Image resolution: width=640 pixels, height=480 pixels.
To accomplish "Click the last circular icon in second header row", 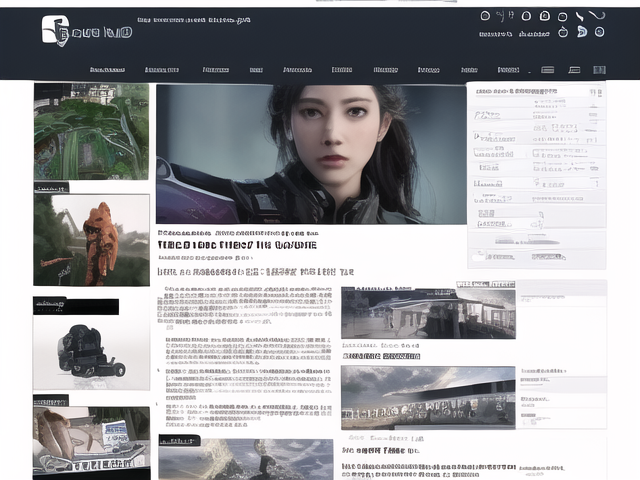I will click(599, 32).
